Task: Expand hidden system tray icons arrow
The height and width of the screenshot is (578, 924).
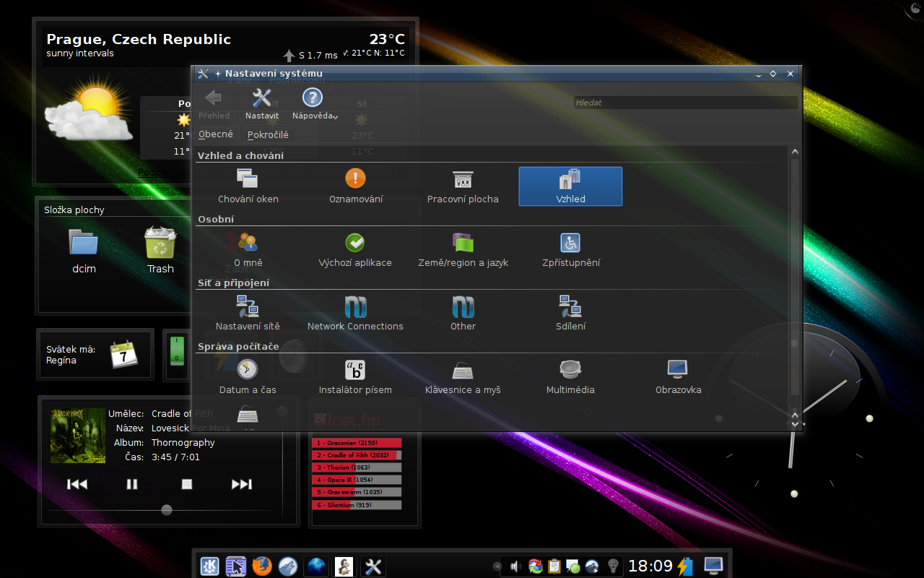Action: (x=497, y=566)
